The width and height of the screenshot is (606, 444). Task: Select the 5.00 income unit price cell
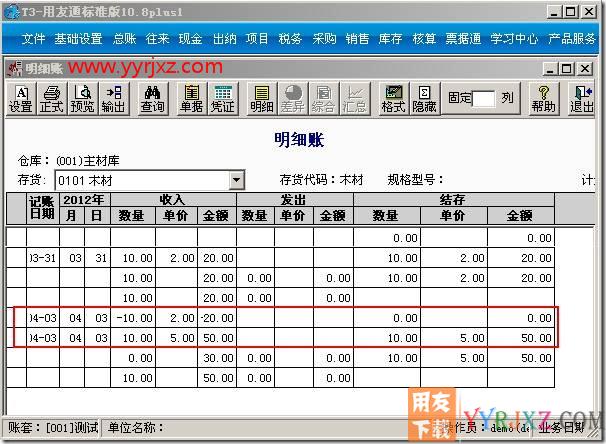tap(177, 338)
